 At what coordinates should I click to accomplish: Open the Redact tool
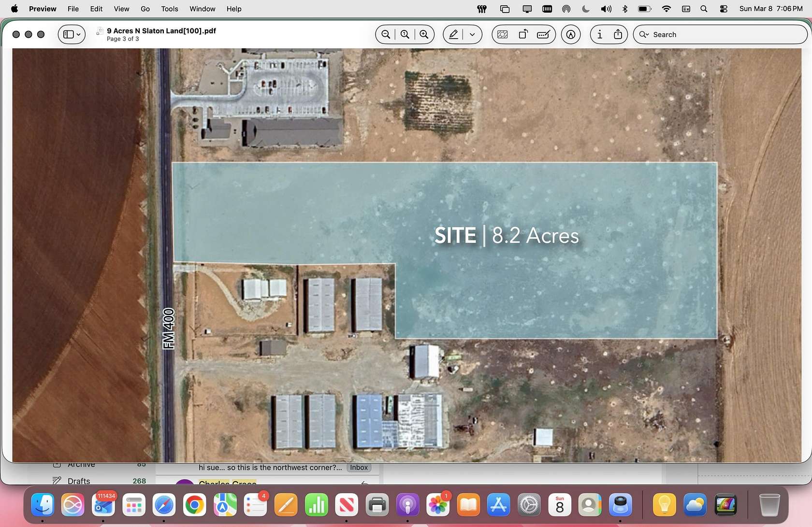coord(543,34)
